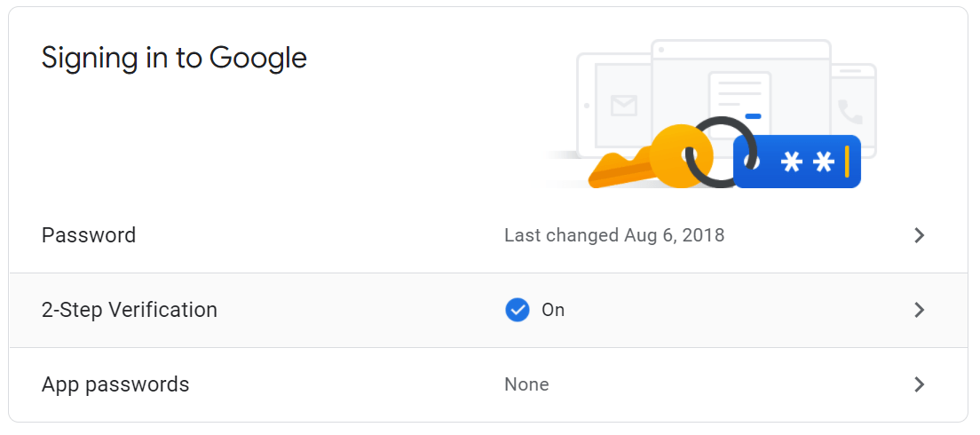Click the blue checkmark beside On
980x435 pixels.
517,310
